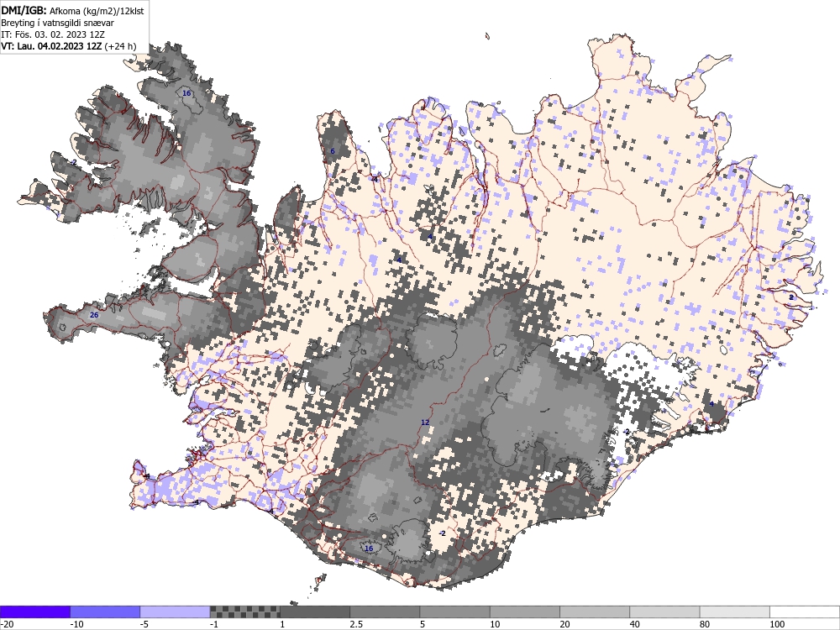Screen dimensions: 840x630
Task: Click the '-5' legend scale label
Action: point(145,624)
